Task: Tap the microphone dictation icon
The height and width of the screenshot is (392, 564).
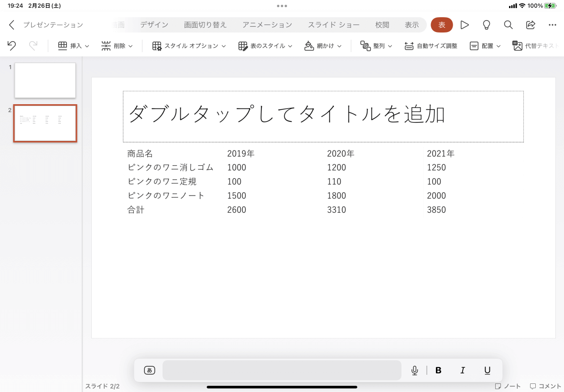Action: (415, 370)
